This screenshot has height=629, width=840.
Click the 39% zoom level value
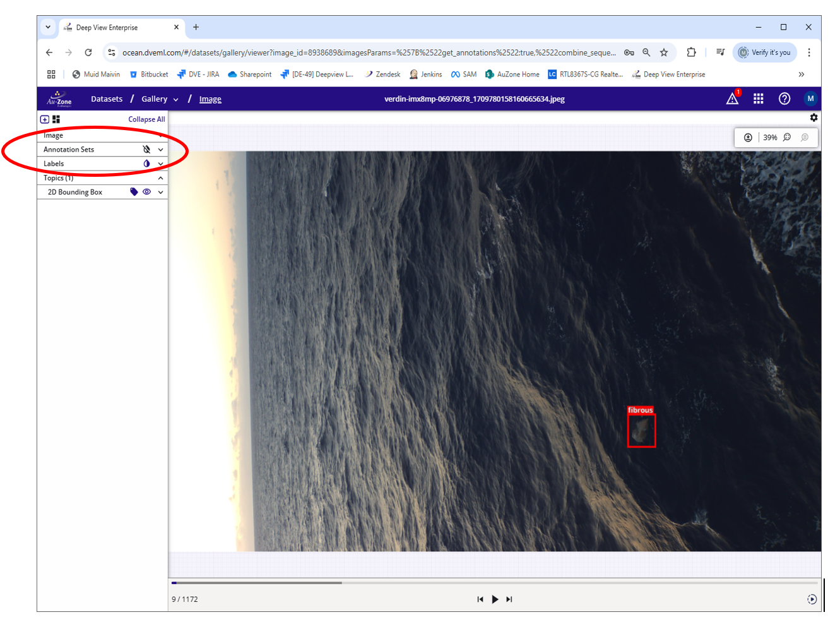pyautogui.click(x=770, y=138)
